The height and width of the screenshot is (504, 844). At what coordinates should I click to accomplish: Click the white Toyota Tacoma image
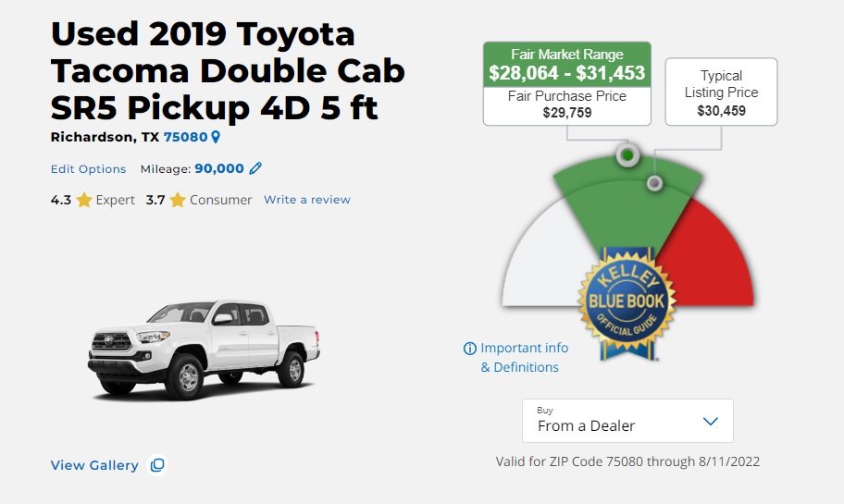click(x=204, y=350)
